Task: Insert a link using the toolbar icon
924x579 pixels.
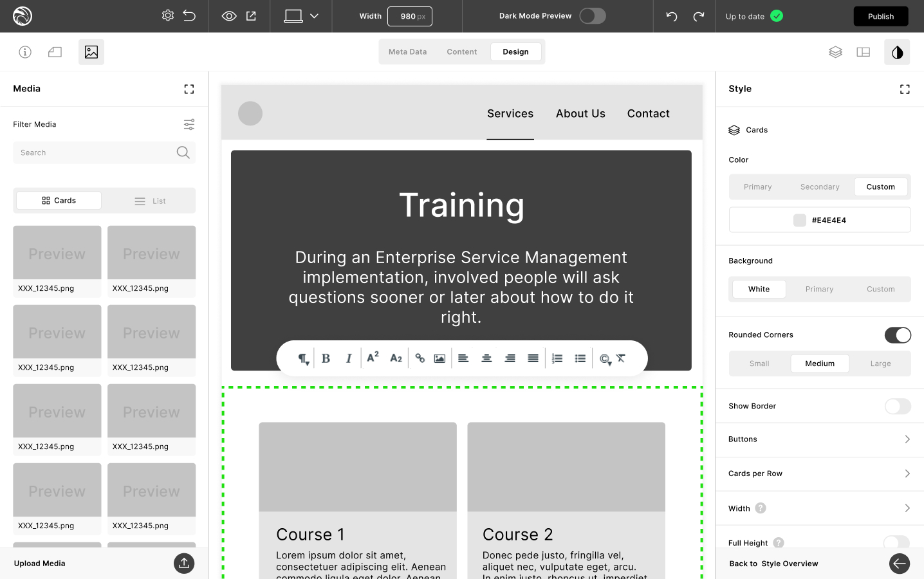Action: [x=420, y=358]
